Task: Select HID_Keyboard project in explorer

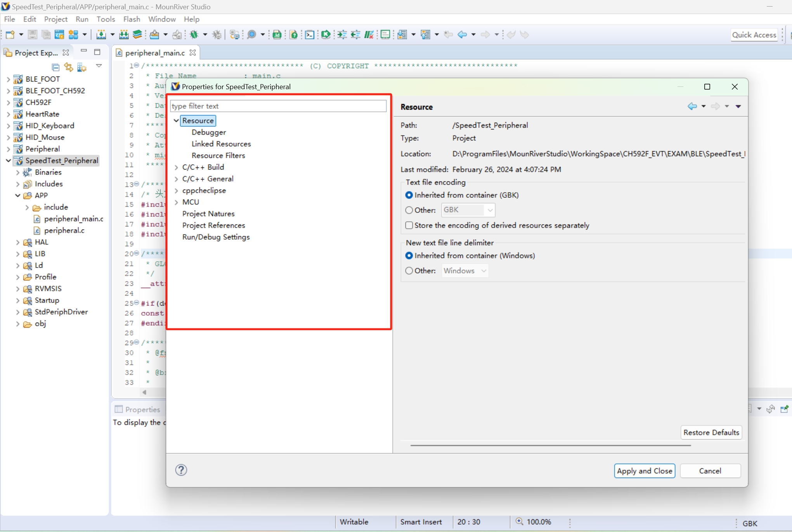Action: (50, 126)
